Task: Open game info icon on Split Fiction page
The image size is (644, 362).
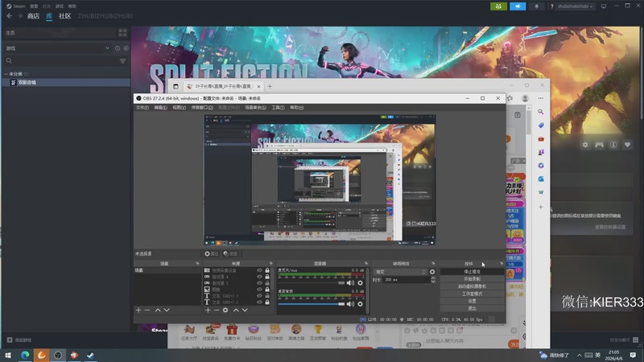Action: pyautogui.click(x=613, y=145)
